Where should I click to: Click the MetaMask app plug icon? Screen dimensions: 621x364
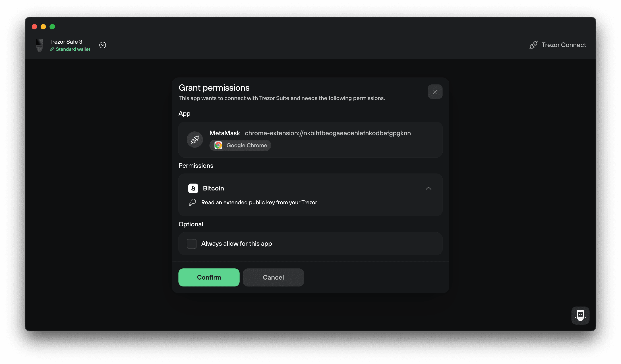[x=195, y=139]
